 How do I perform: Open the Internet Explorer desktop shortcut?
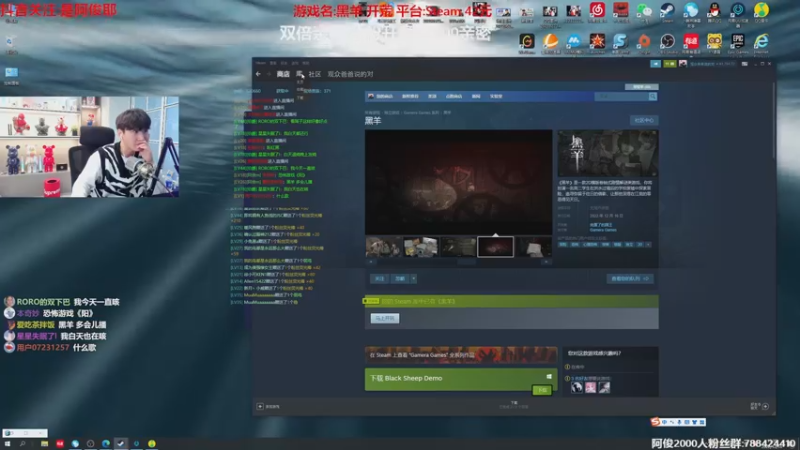(761, 41)
